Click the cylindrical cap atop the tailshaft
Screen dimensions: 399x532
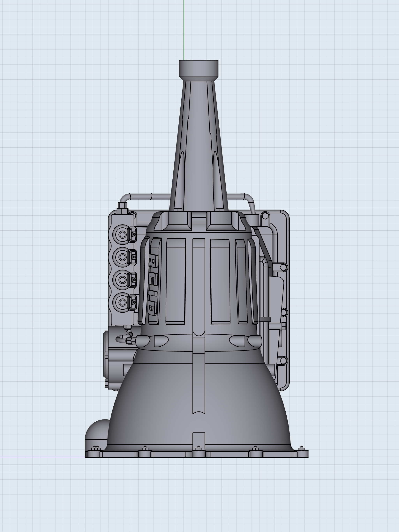pyautogui.click(x=199, y=68)
